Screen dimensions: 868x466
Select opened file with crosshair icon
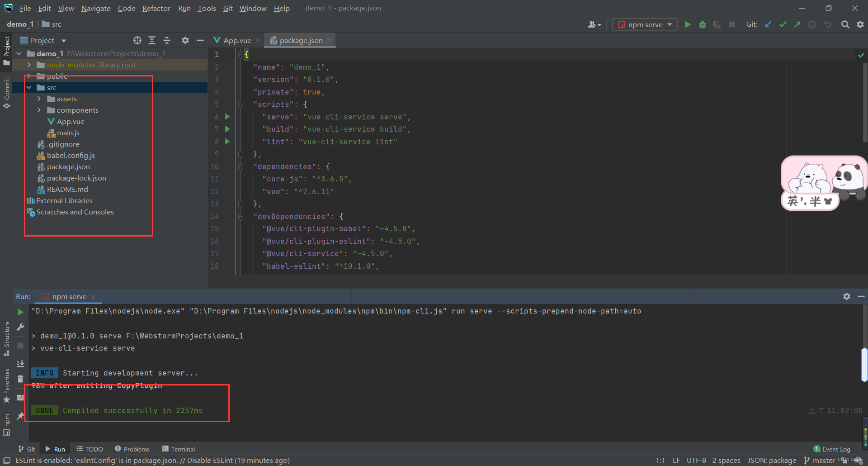point(137,40)
